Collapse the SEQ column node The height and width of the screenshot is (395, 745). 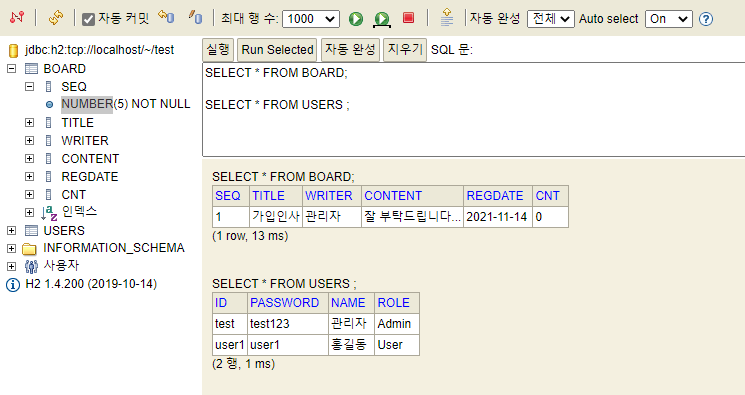29,87
